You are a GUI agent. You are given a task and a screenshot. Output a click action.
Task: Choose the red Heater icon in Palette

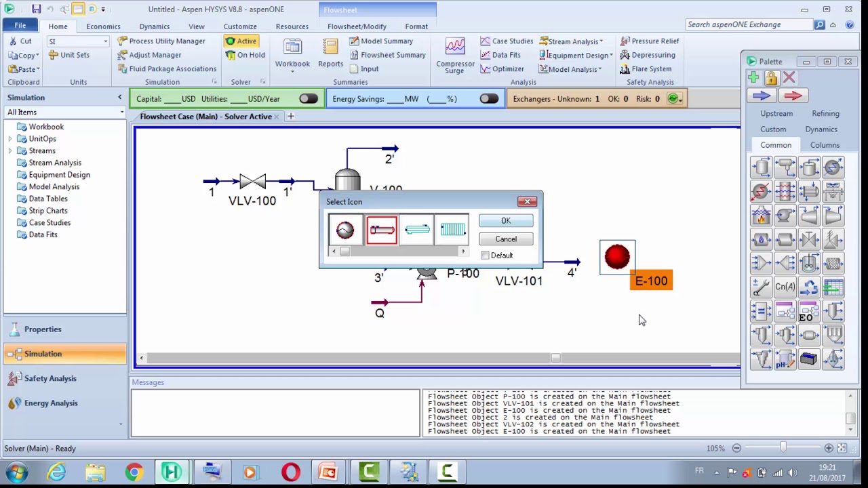762,191
